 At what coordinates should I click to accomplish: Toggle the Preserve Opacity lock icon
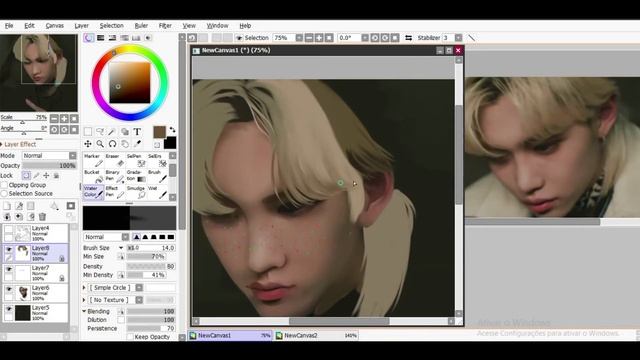point(27,176)
